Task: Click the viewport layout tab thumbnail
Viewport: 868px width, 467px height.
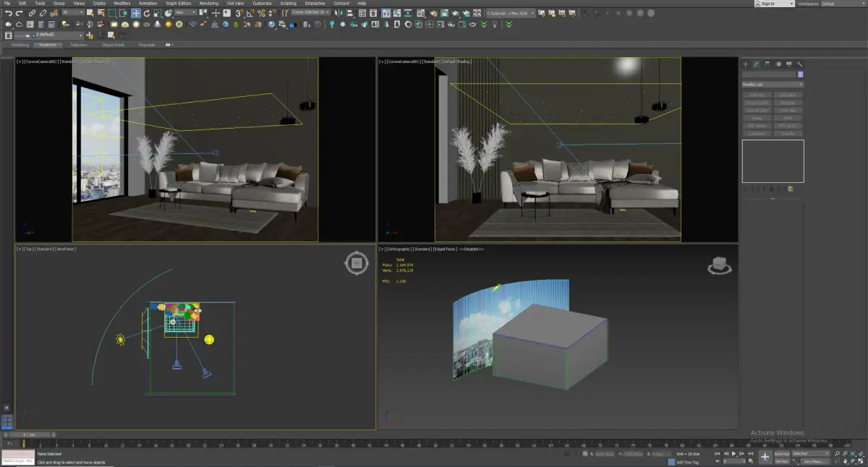Action: (x=7, y=421)
